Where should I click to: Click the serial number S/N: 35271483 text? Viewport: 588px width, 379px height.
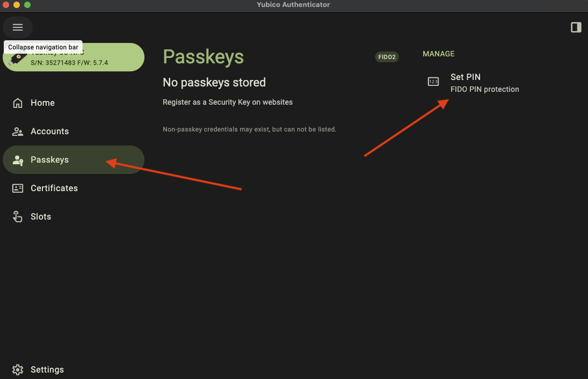click(53, 63)
